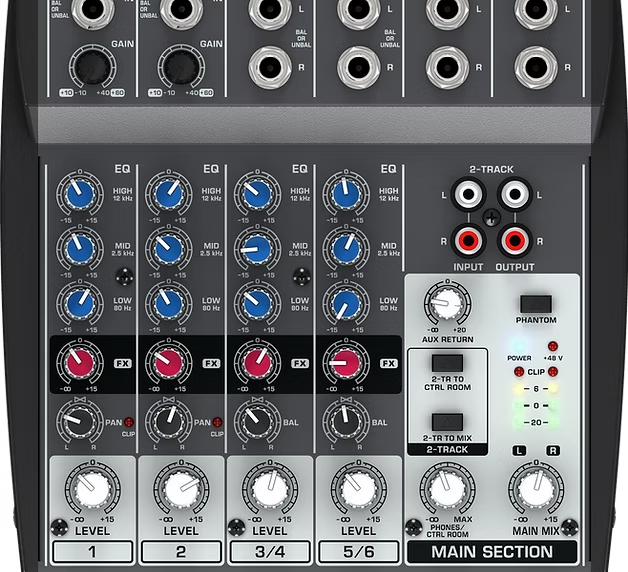Click the channel 5/6 BAL knob
The height and width of the screenshot is (572, 628).
coord(346,422)
